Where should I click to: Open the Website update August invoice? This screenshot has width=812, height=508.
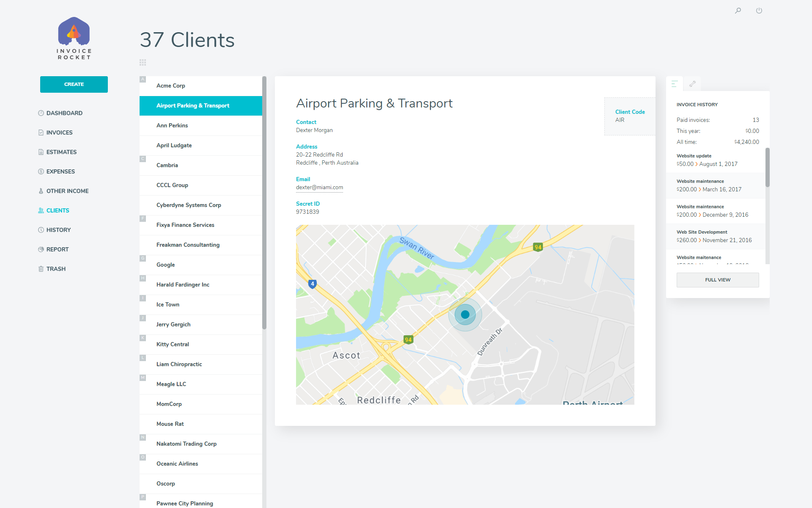pos(707,160)
